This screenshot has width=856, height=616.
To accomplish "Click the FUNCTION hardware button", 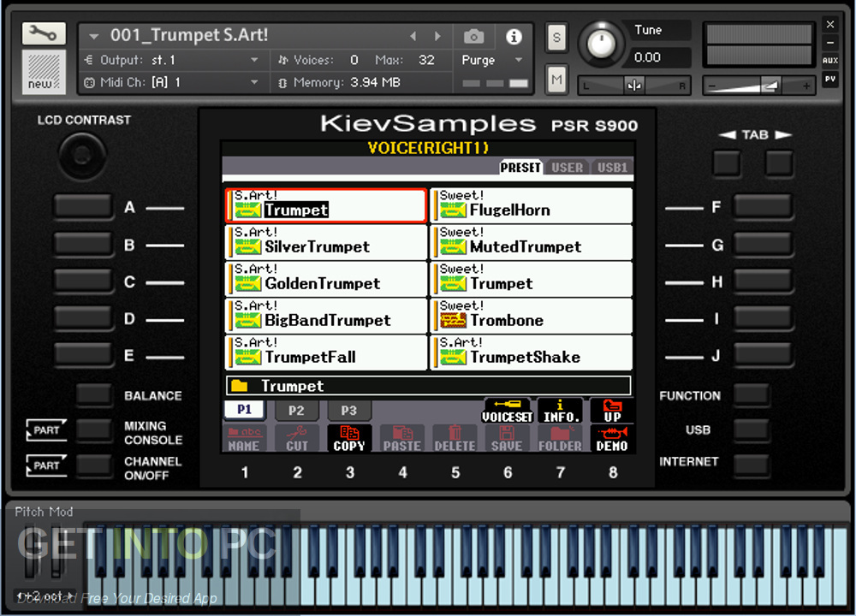I will pos(752,394).
